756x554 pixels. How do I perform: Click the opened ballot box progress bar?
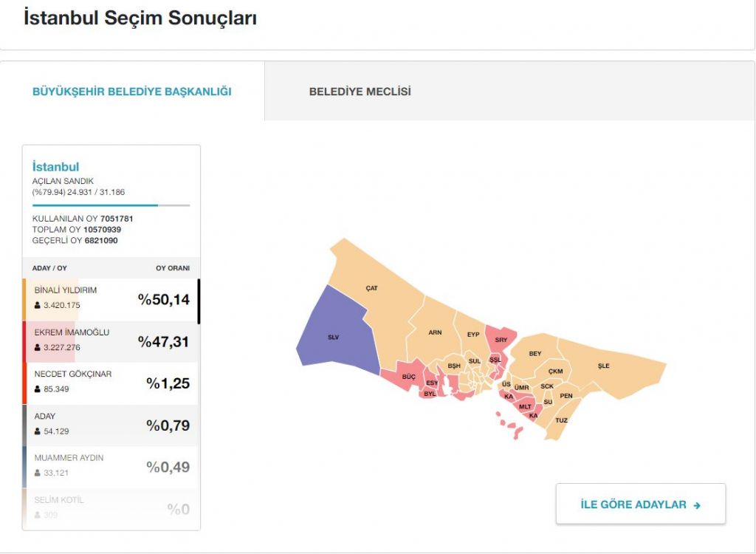click(x=111, y=205)
